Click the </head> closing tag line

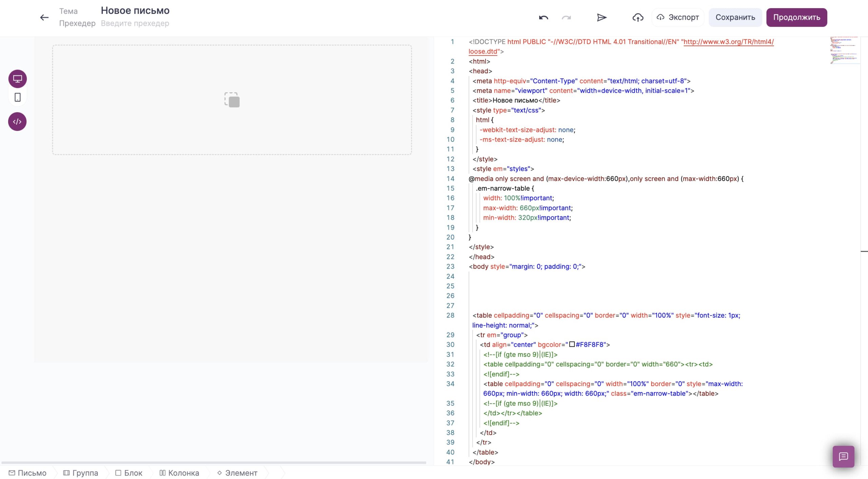481,257
